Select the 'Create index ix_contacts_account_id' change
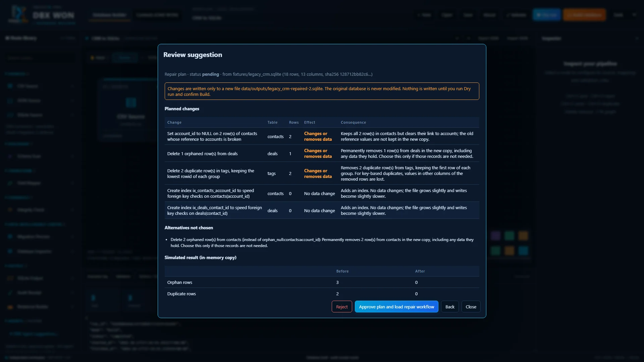 (322, 193)
